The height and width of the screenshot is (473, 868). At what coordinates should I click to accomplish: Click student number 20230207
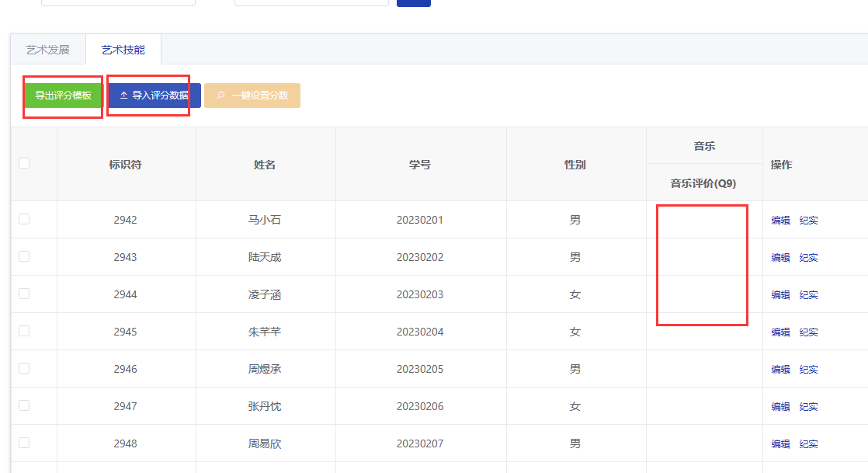pyautogui.click(x=419, y=443)
